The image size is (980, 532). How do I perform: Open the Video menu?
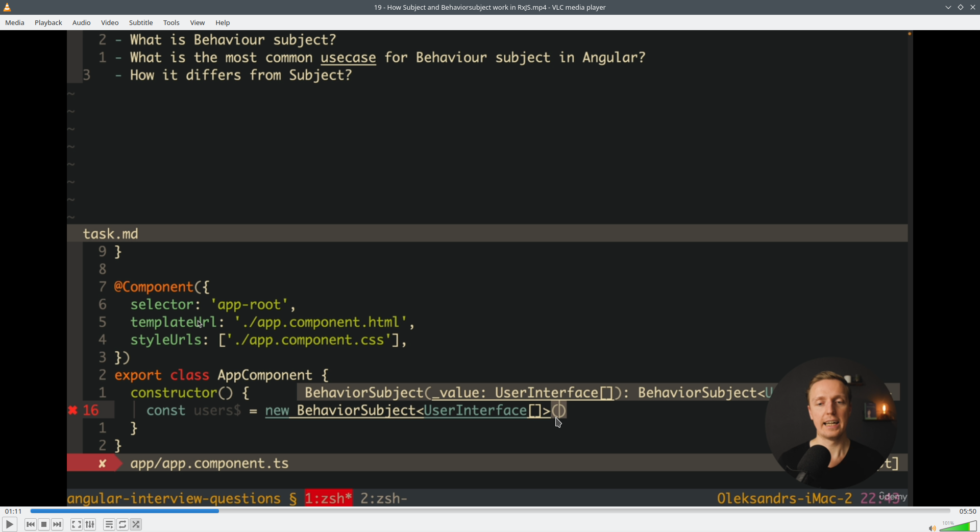[110, 22]
